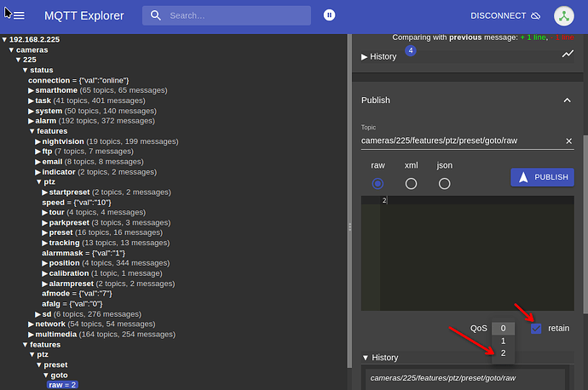Click the pause updates icon
The image size is (588, 390).
click(329, 15)
